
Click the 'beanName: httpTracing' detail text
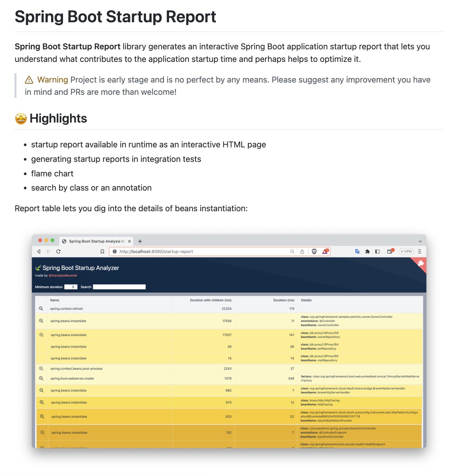317,404
